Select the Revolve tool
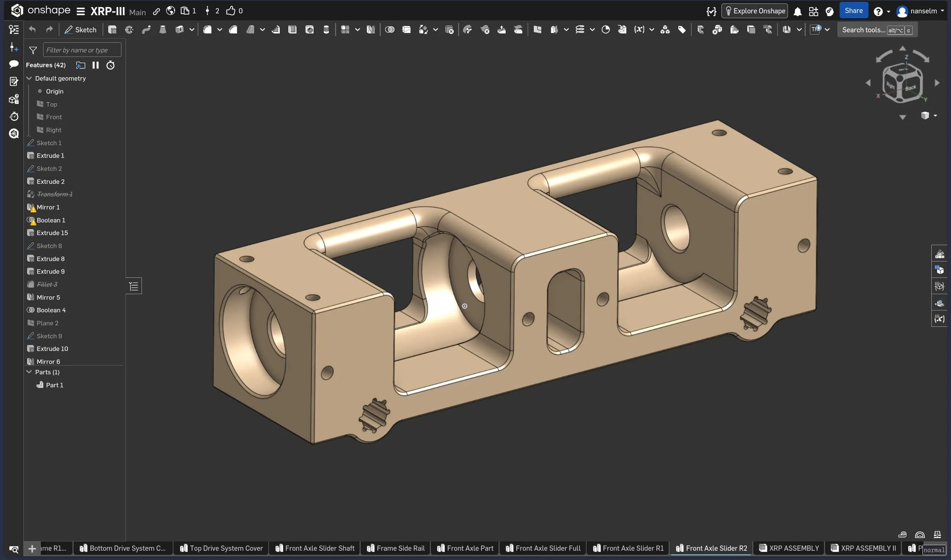Image resolution: width=951 pixels, height=560 pixels. point(129,30)
